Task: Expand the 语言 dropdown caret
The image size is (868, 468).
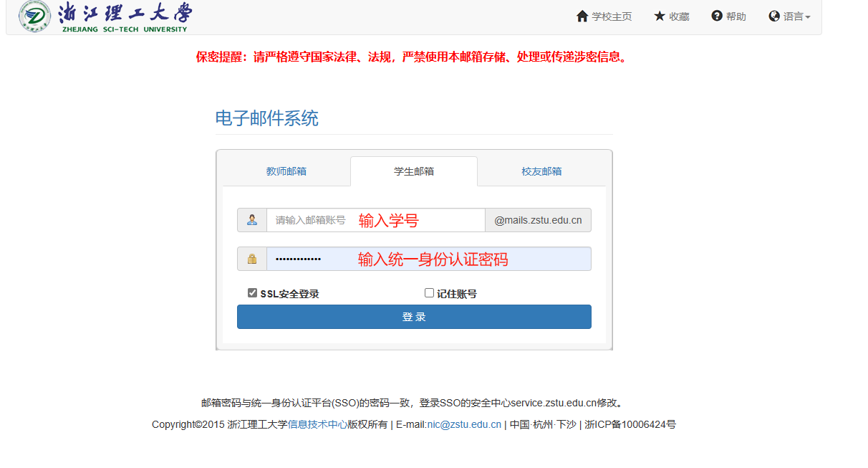Action: coord(808,17)
